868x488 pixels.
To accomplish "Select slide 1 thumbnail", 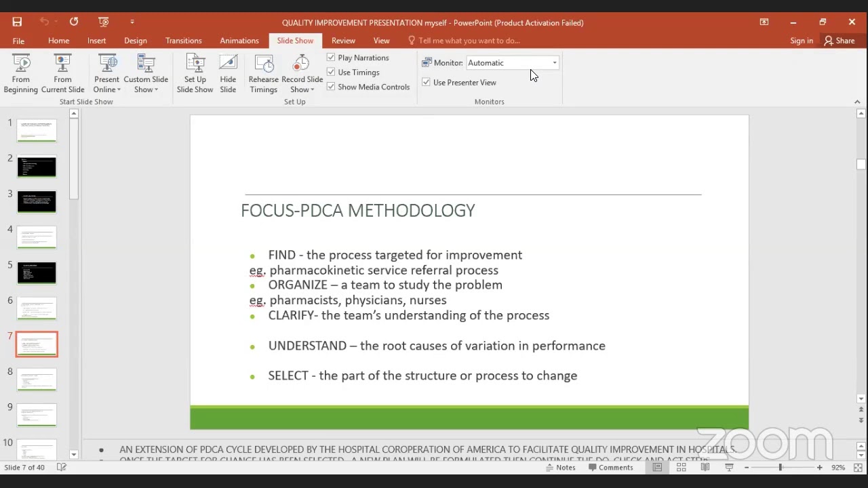I will click(37, 131).
